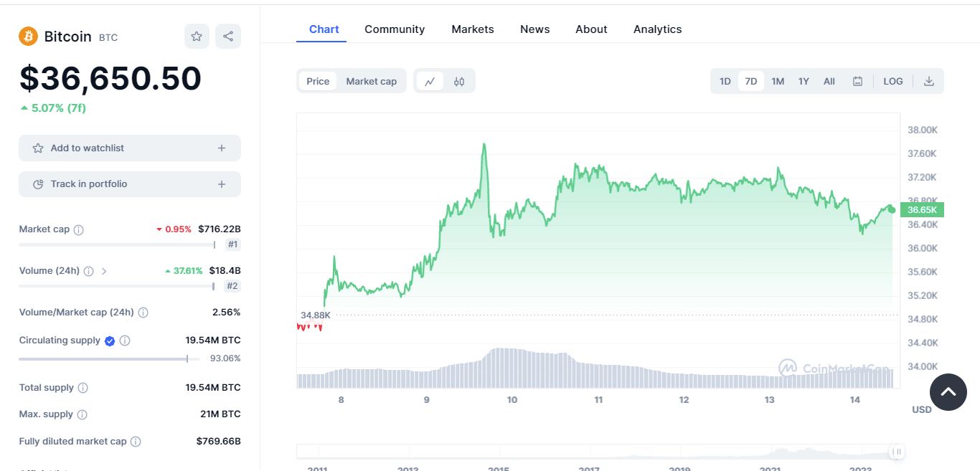Click the 2.56% Volume/Market cap value
The image size is (980, 471).
[226, 313]
